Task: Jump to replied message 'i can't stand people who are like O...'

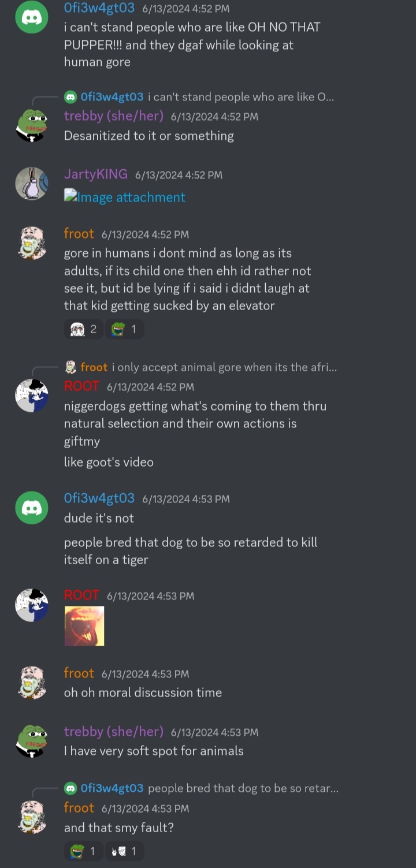Action: click(x=241, y=96)
